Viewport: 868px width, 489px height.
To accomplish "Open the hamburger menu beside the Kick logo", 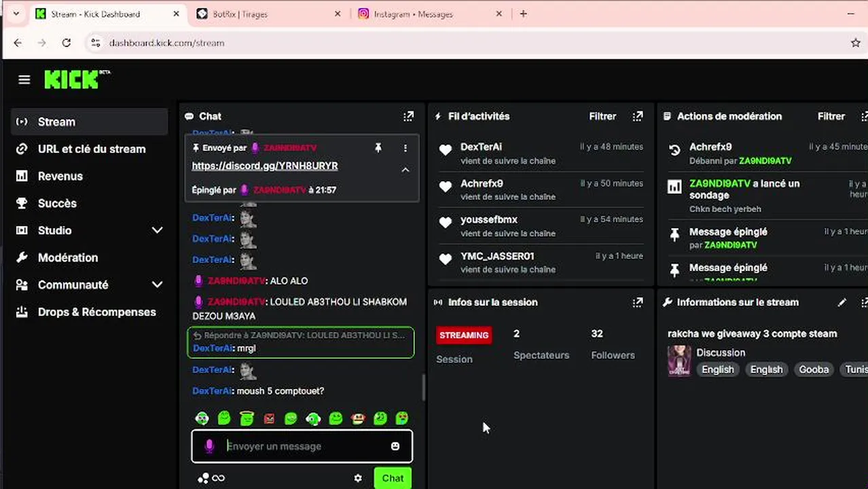I will tap(24, 80).
